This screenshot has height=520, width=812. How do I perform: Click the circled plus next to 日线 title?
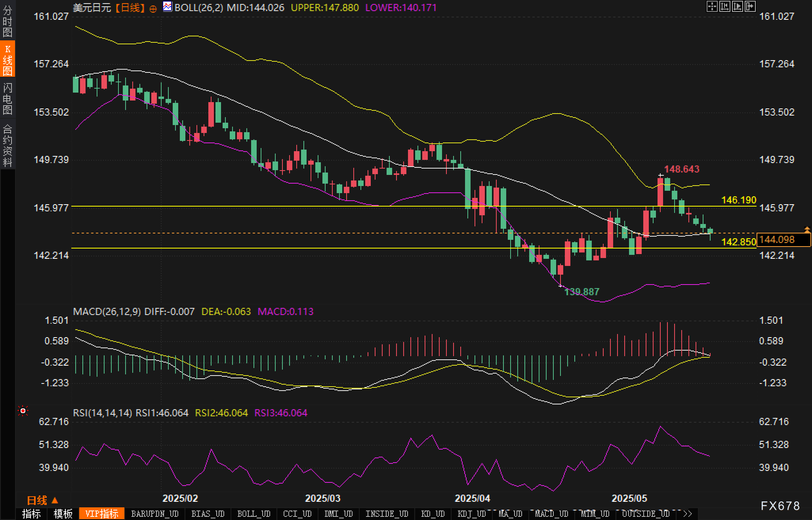[153, 9]
